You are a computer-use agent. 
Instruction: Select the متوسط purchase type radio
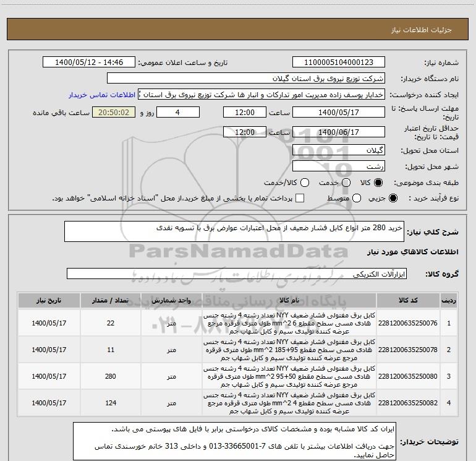pyautogui.click(x=357, y=198)
